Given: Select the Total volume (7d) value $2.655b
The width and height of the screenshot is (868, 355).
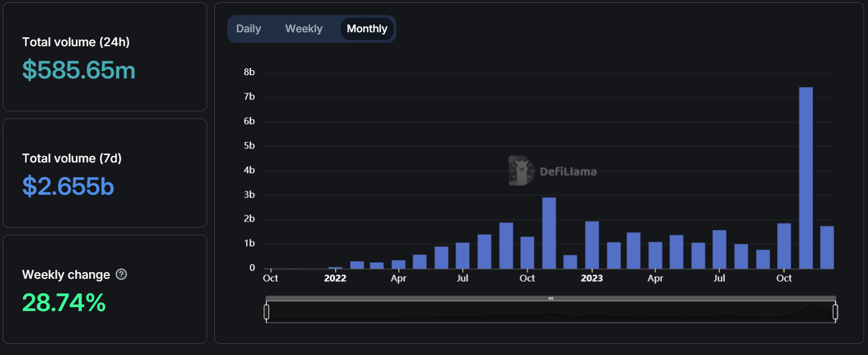Looking at the screenshot, I should [x=68, y=186].
